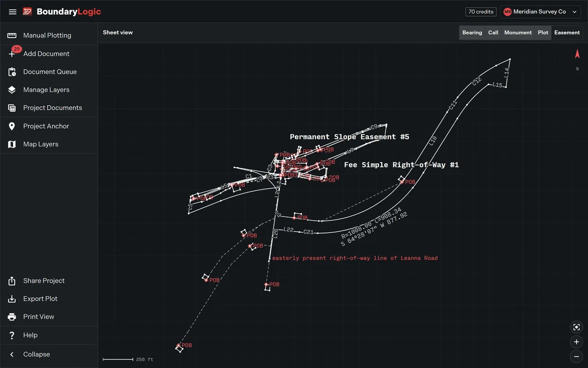This screenshot has width=588, height=368.
Task: Click the 70 credits badge
Action: pos(481,12)
